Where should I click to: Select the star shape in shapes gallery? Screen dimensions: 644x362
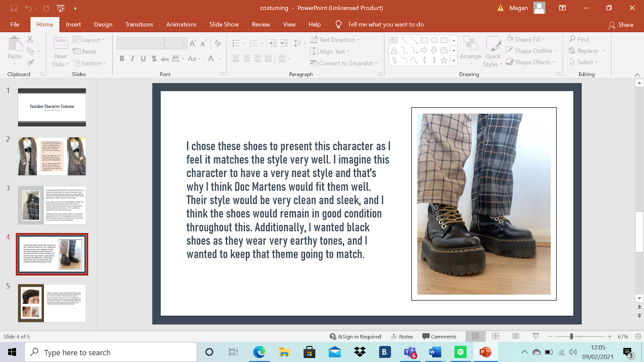(x=444, y=60)
